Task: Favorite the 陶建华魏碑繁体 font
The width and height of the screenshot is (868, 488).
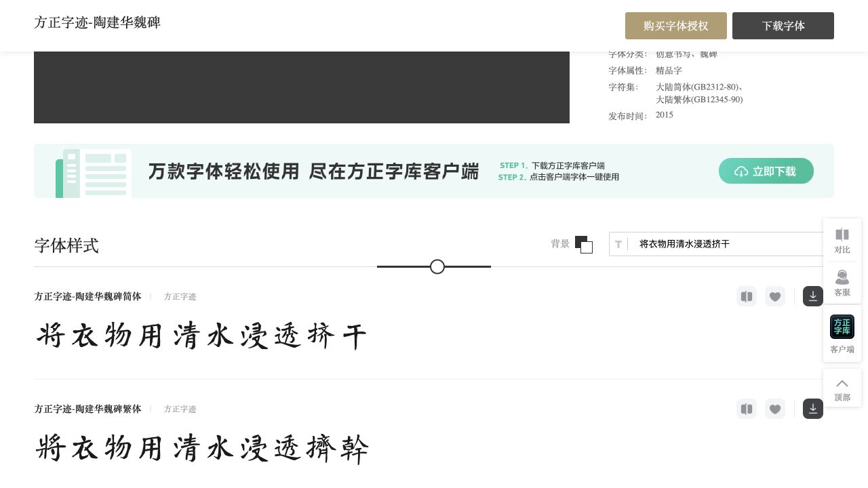Action: (x=775, y=409)
